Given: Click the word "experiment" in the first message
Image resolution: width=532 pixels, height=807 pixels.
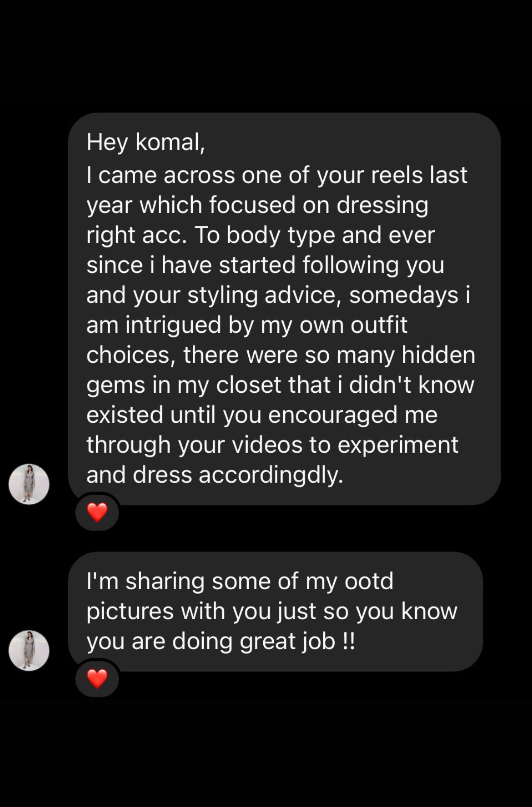Looking at the screenshot, I should pos(398,445).
